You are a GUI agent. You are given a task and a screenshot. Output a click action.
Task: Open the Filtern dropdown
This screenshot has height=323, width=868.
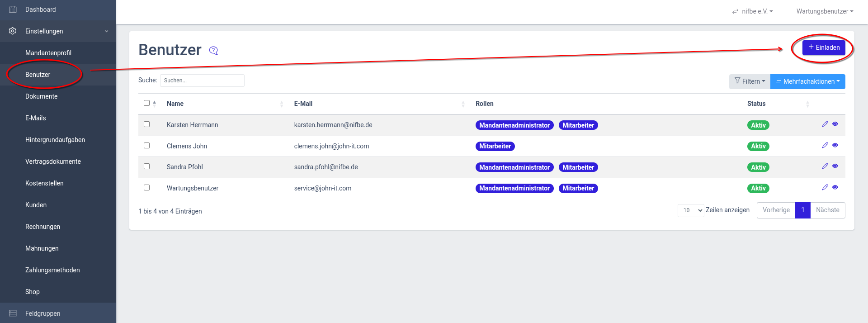[x=750, y=81]
